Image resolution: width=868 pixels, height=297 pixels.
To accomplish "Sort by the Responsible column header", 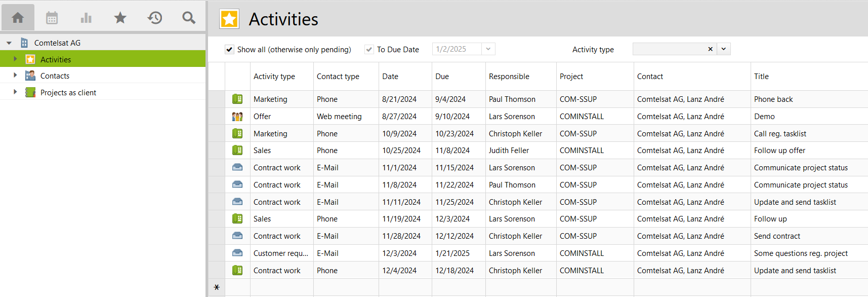I will (509, 77).
